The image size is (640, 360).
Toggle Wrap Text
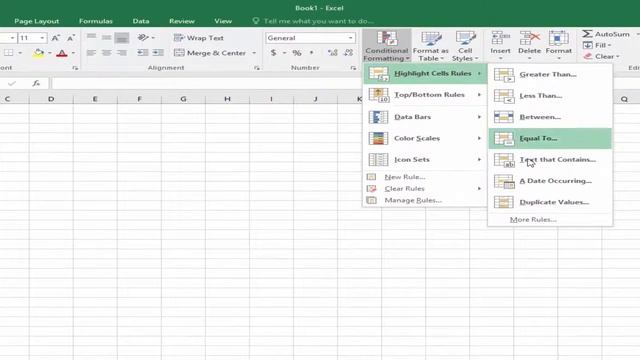pos(199,38)
